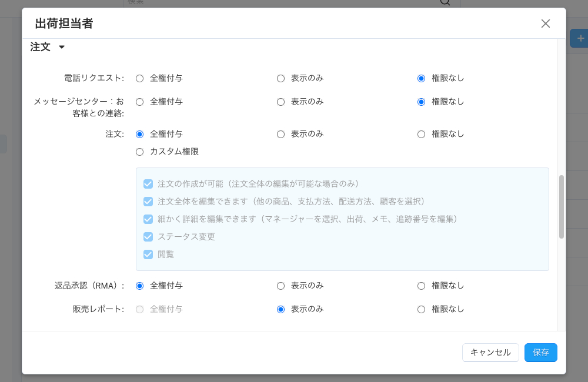Select 全権付与 for メッセージセンター
Image resolution: width=588 pixels, height=382 pixels.
pos(139,102)
